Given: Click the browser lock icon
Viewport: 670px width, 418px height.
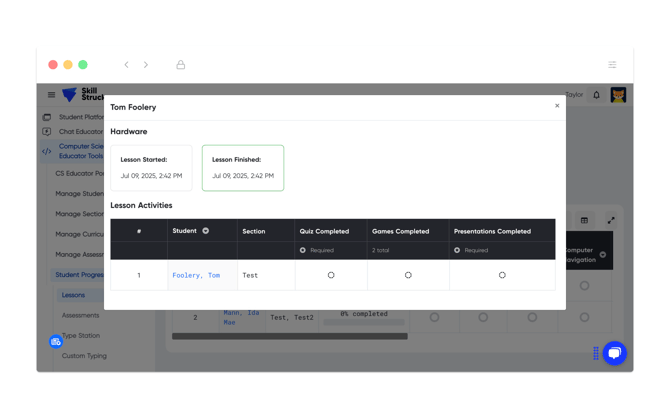Looking at the screenshot, I should click(181, 65).
